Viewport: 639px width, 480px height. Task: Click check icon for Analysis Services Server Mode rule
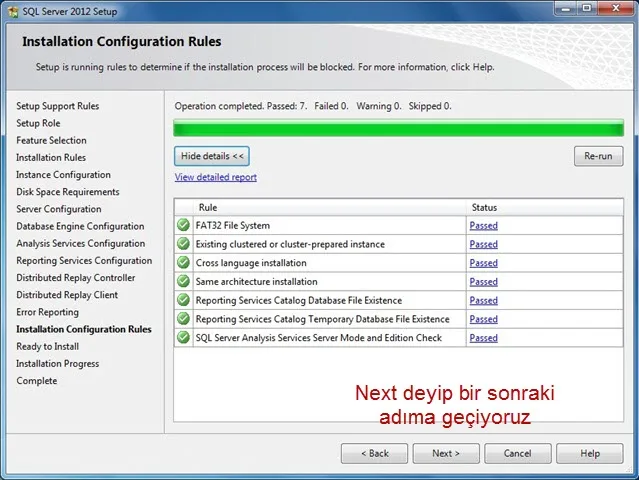coord(183,337)
